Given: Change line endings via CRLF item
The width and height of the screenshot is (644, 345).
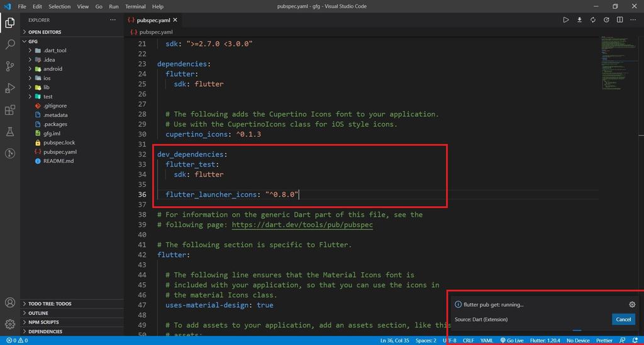Looking at the screenshot, I should [x=468, y=341].
